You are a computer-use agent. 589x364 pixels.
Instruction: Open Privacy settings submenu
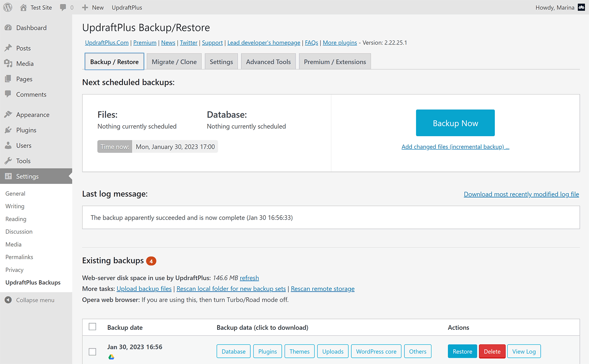pyautogui.click(x=14, y=270)
